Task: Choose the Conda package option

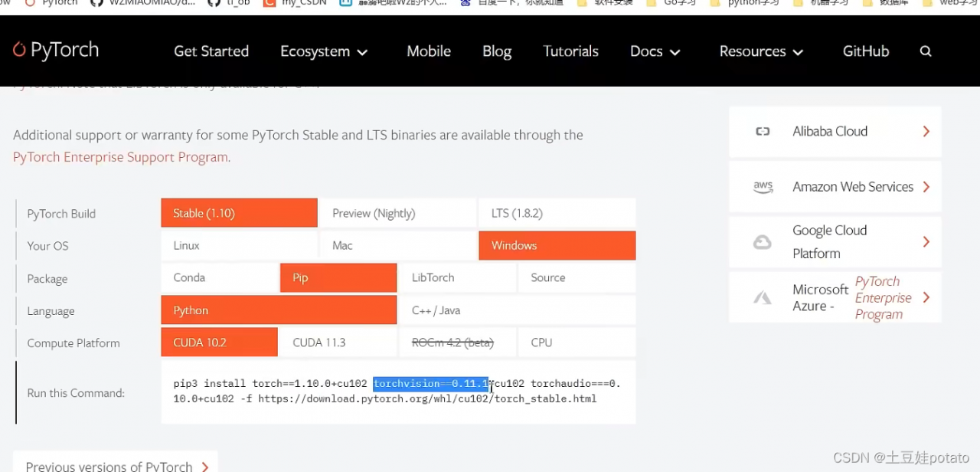Action: pos(220,277)
